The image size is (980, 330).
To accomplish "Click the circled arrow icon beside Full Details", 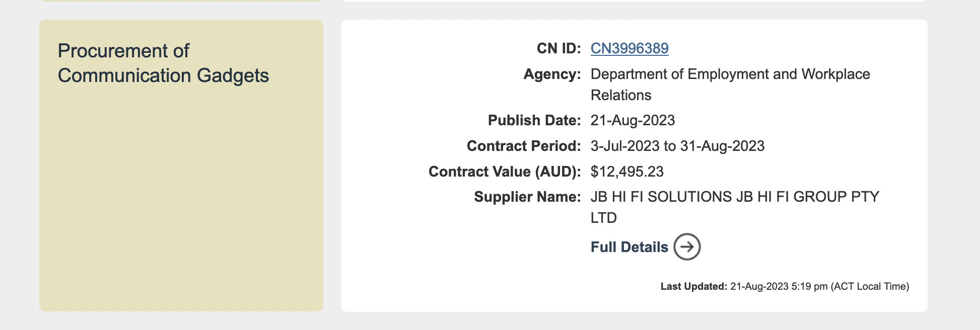I will [x=687, y=246].
